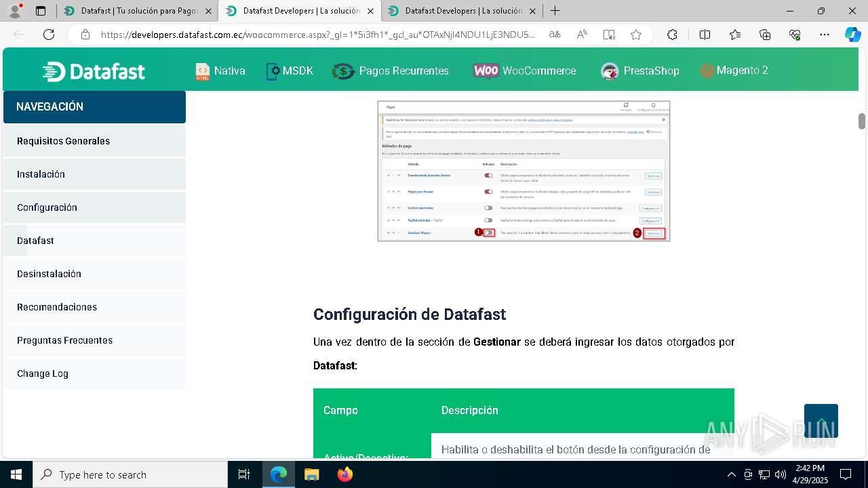Open File Explorer from taskbar
The image size is (868, 488).
(x=311, y=474)
